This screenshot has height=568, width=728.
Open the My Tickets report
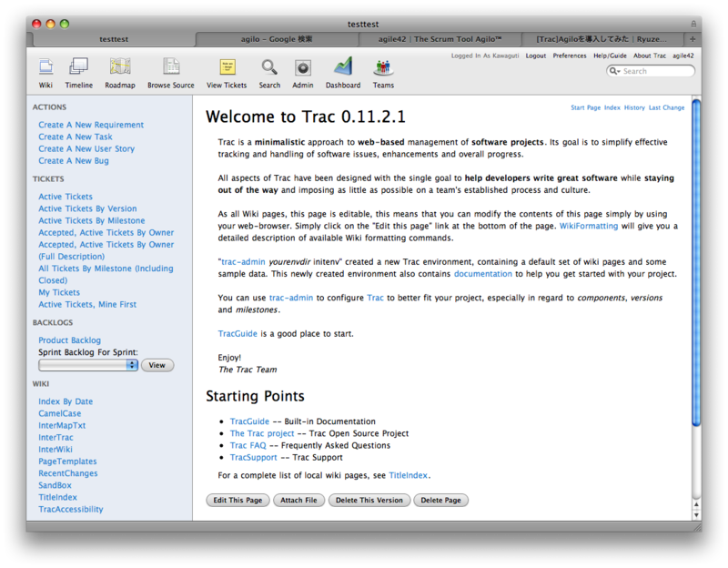[x=59, y=292]
